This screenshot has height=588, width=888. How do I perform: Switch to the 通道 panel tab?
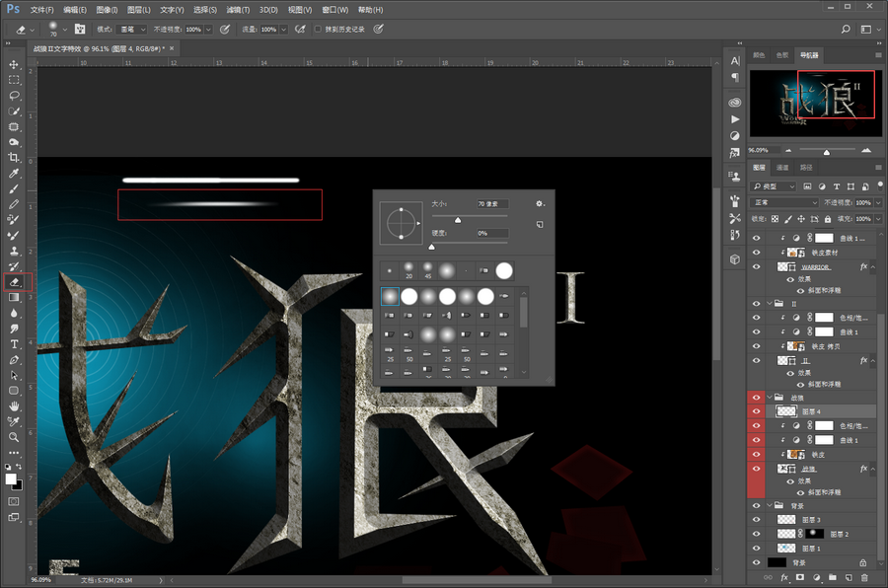(782, 168)
